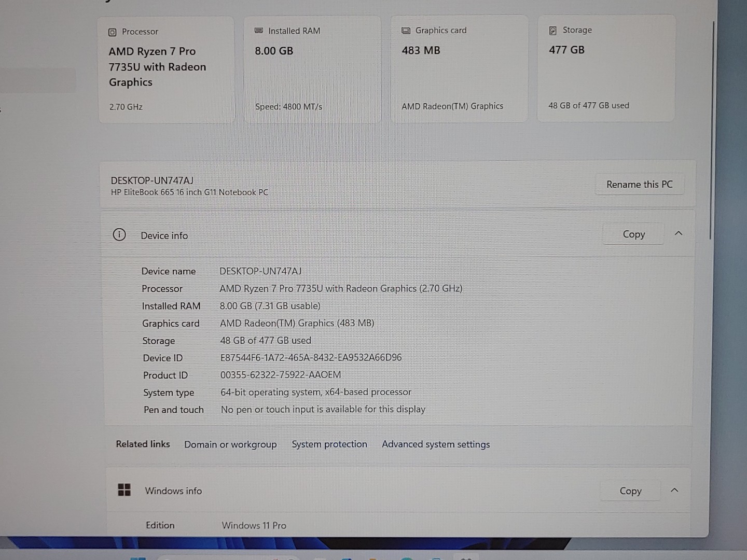This screenshot has height=560, width=747.
Task: Select the Processor summary card
Action: click(x=167, y=70)
